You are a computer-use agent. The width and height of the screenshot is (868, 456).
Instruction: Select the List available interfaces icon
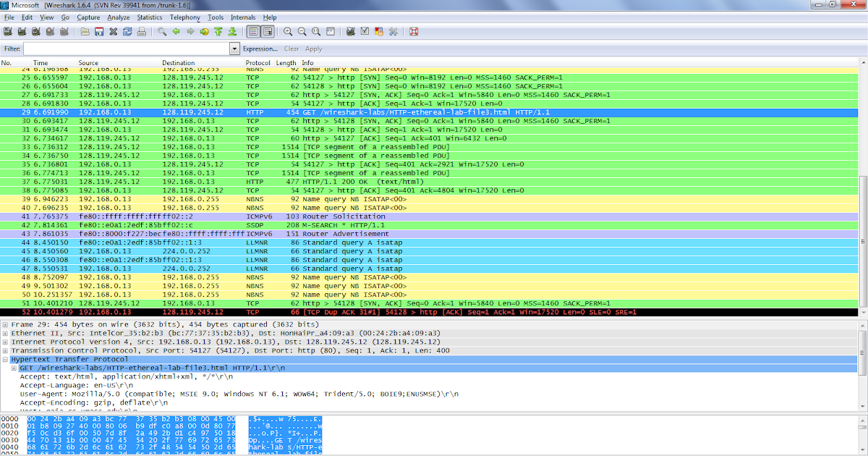point(6,31)
